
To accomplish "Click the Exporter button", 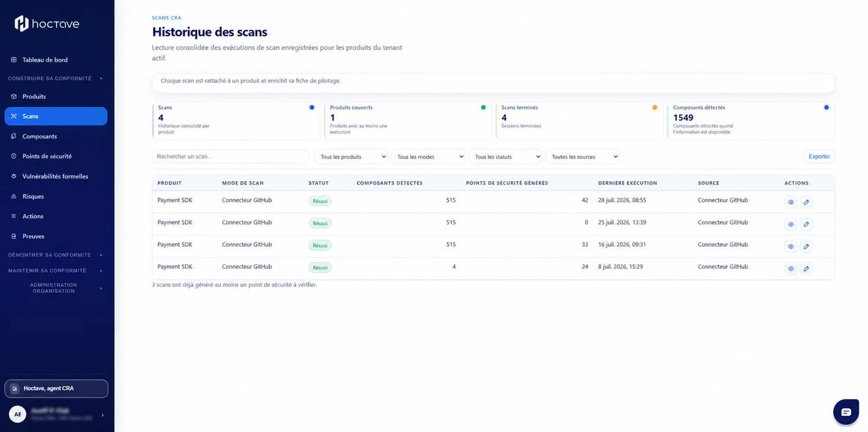I will tap(819, 156).
